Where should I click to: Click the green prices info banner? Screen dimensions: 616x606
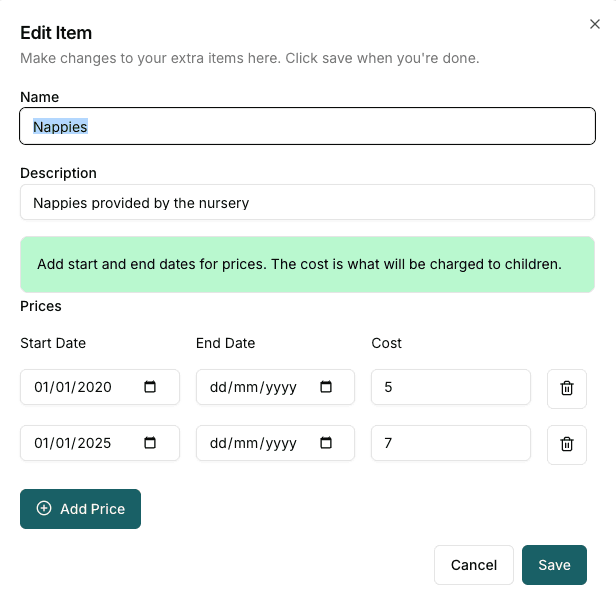307,265
